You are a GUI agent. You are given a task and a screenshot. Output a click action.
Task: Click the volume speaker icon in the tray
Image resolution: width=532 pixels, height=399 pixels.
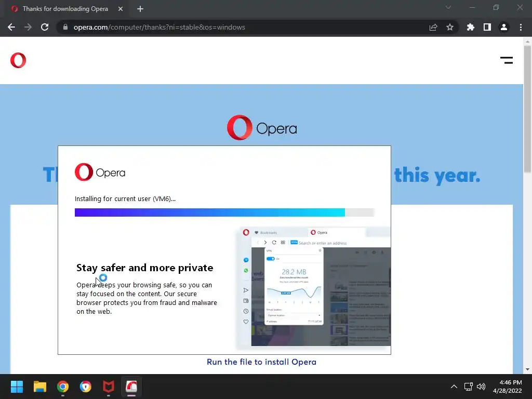pyautogui.click(x=481, y=387)
